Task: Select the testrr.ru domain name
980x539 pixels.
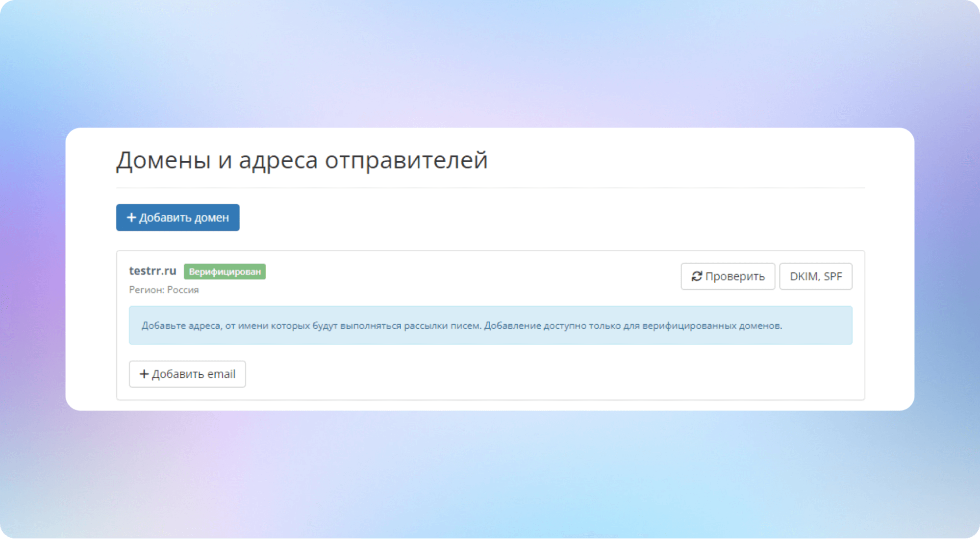Action: [x=152, y=270]
